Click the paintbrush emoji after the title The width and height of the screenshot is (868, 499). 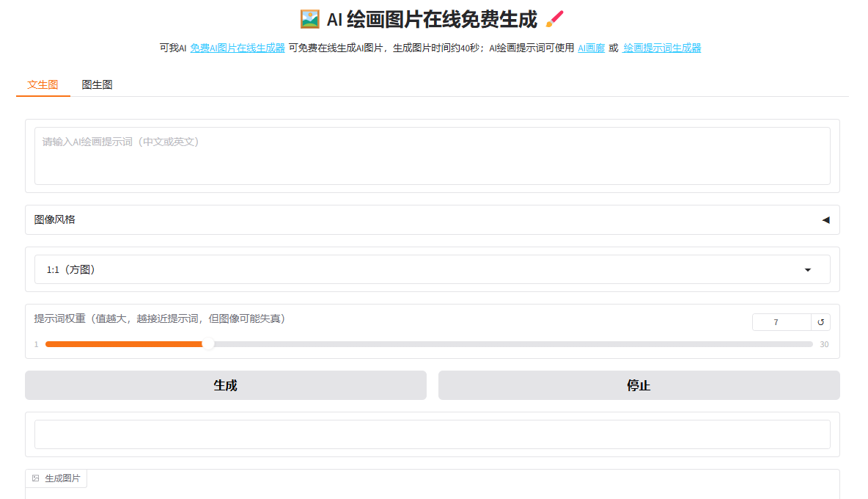coord(554,19)
